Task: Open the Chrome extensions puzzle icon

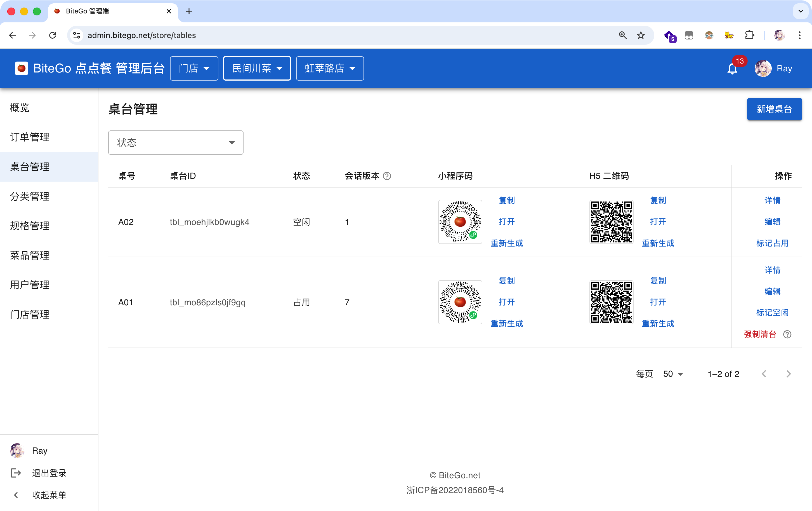Action: point(749,35)
